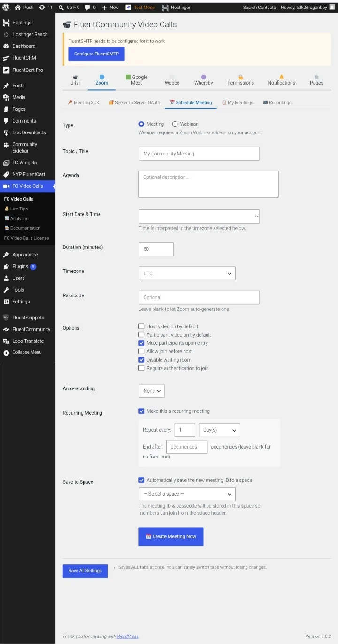Open the Plugins plug icon

pyautogui.click(x=6, y=266)
